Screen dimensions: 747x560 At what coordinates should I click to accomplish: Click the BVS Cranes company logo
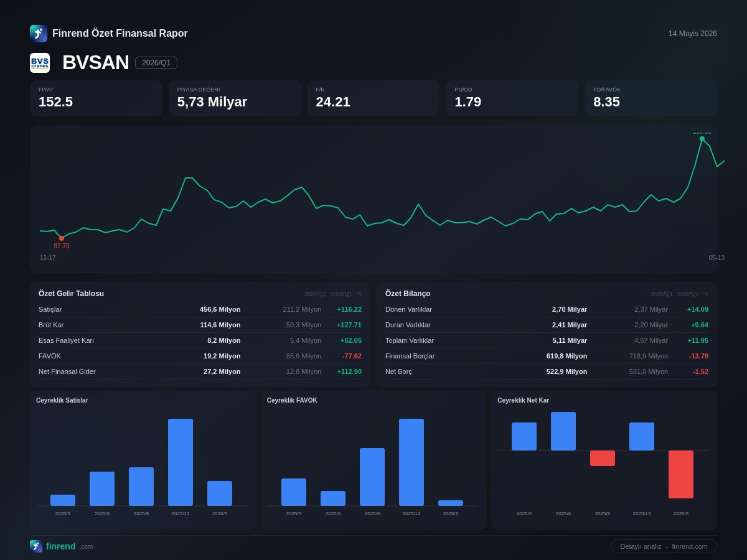pos(40,63)
